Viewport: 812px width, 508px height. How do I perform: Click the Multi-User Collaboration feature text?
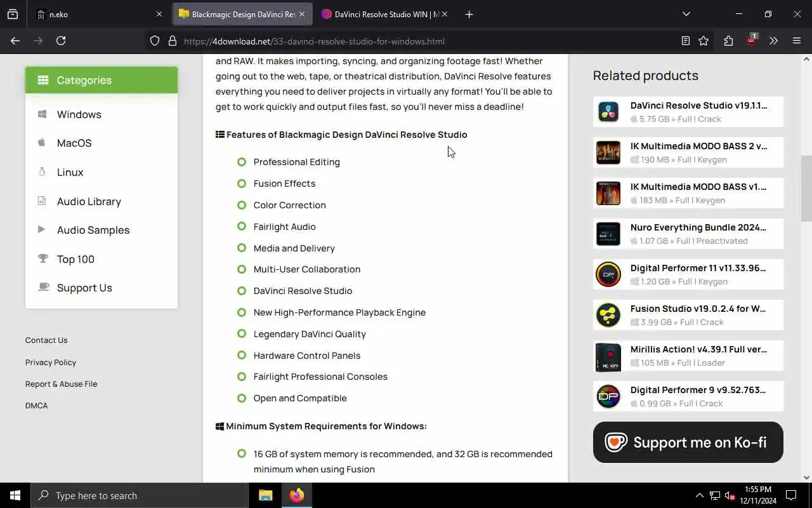pyautogui.click(x=307, y=269)
